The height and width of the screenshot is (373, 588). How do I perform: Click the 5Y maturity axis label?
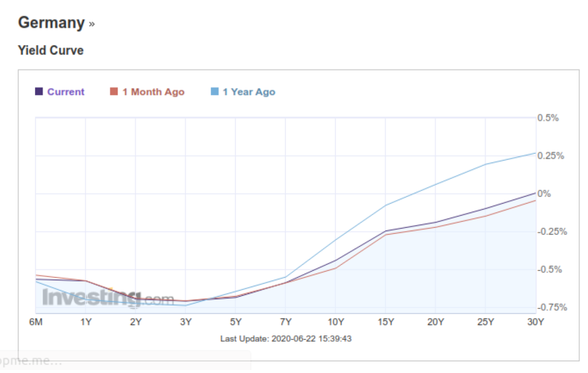coord(236,322)
